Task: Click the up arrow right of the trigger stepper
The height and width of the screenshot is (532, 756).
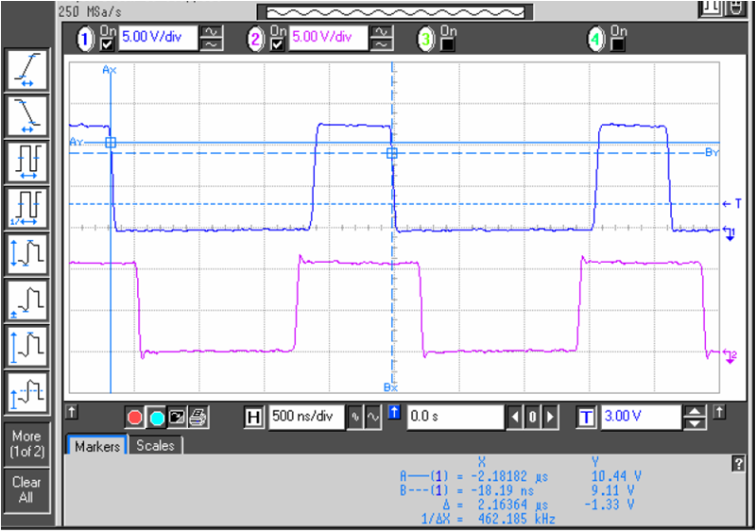Action: pos(719,412)
